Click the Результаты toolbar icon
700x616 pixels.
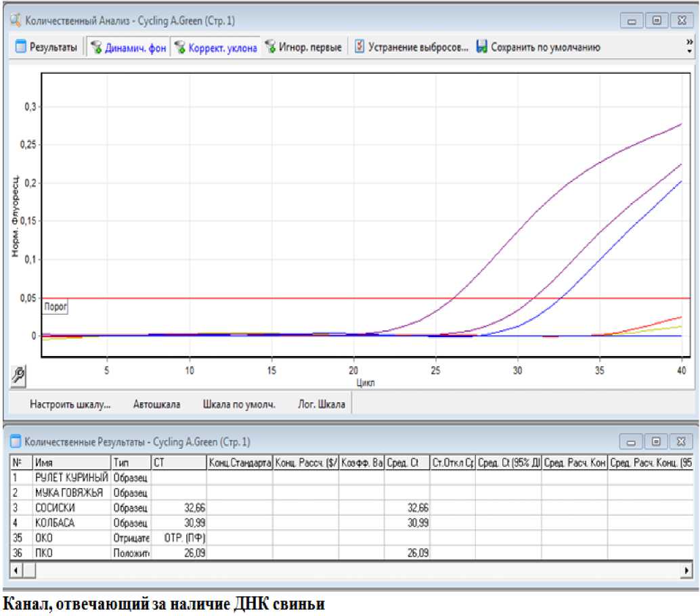[20, 47]
